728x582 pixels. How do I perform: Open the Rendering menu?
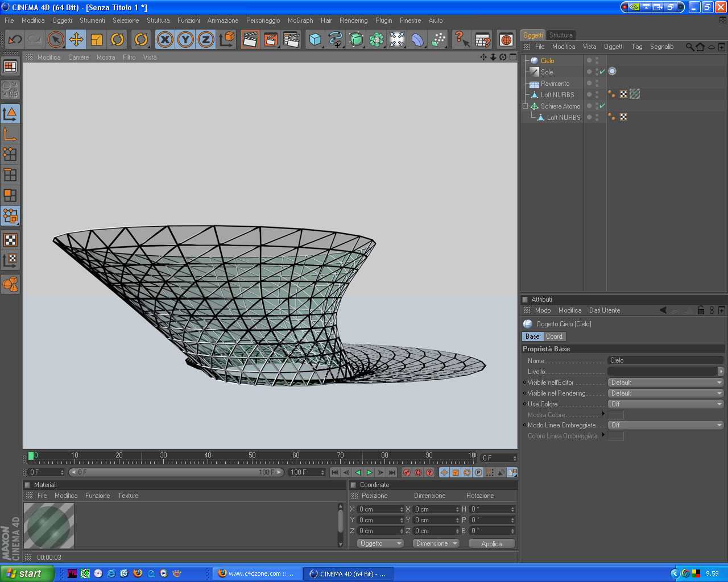(x=353, y=20)
